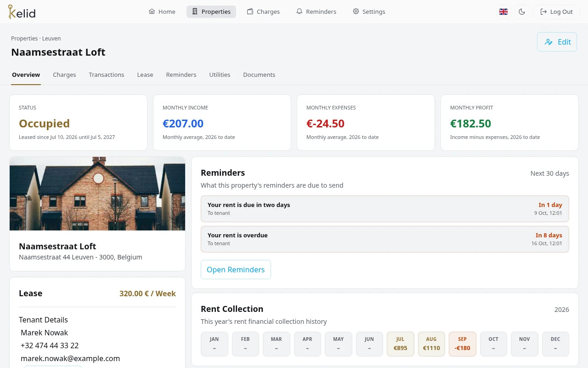The height and width of the screenshot is (368, 588).
Task: View the Documents tab
Action: click(259, 75)
